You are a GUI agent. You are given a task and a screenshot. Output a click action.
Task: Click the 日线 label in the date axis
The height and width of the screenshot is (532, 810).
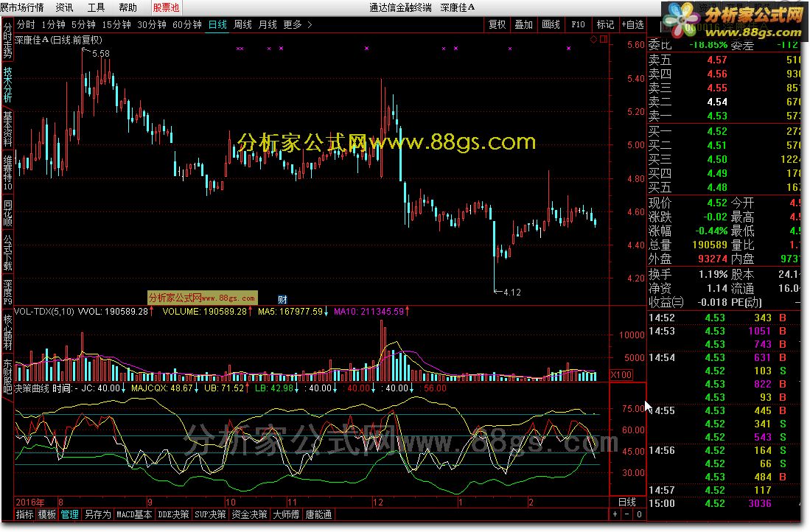tap(626, 502)
